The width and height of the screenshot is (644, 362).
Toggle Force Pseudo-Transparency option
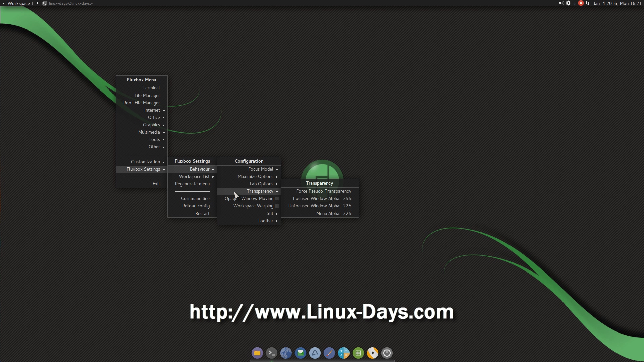coord(320,191)
